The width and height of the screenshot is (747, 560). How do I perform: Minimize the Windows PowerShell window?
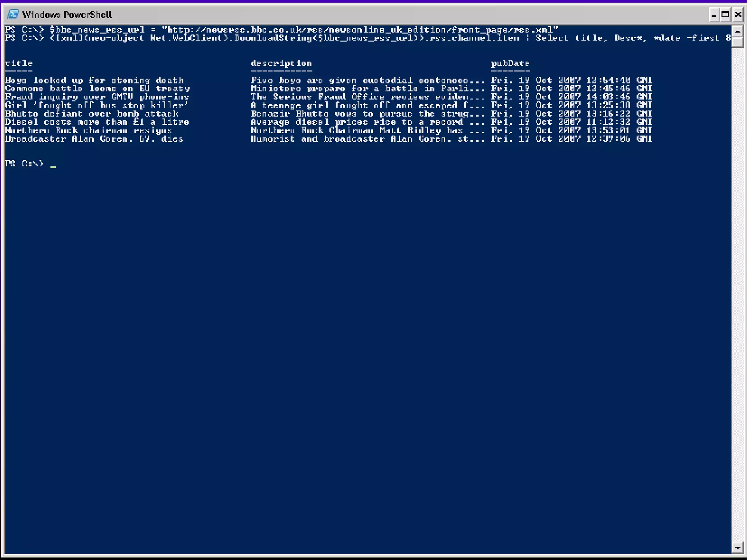[x=713, y=15]
